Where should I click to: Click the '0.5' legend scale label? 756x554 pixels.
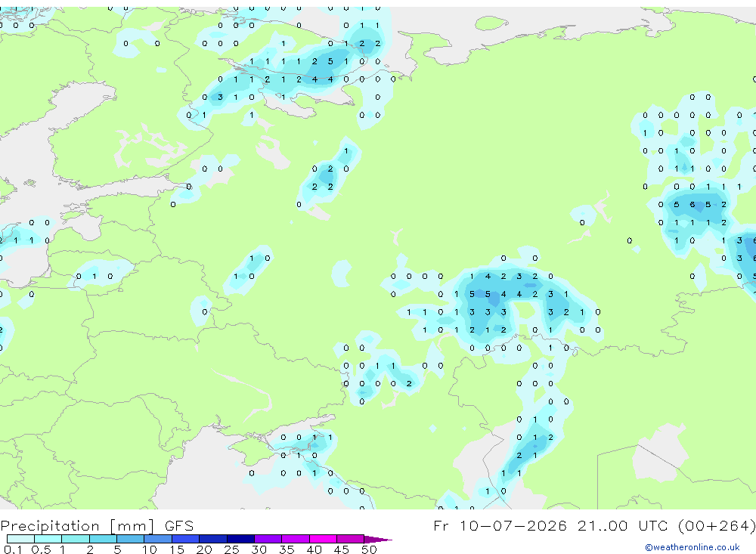[x=41, y=549]
